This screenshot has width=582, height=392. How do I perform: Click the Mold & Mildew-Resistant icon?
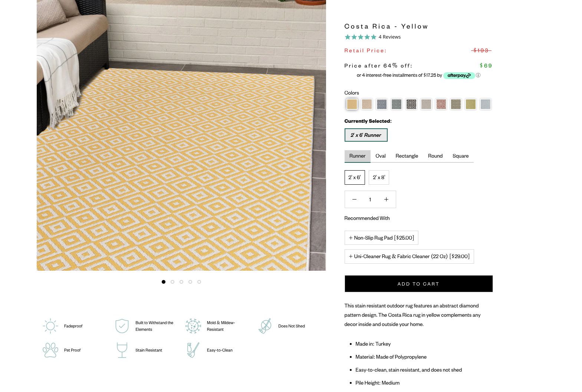click(193, 326)
